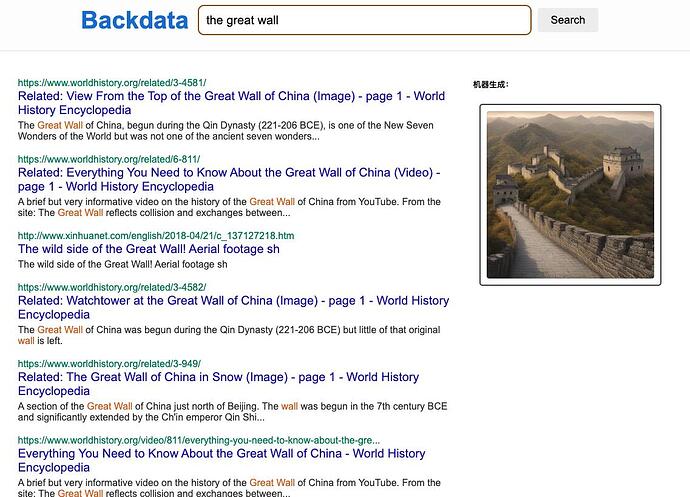Open last "Everything You Need to Know About the Great Wall" result

click(x=222, y=460)
